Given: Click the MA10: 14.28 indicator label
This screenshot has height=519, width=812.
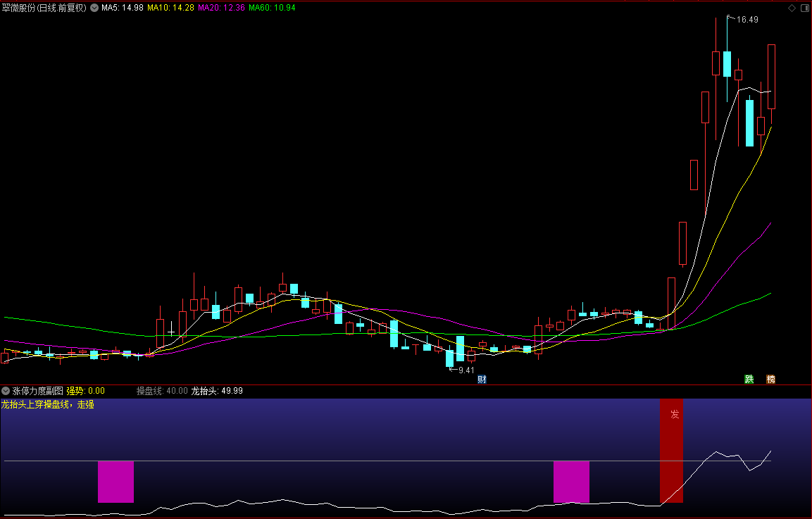Looking at the screenshot, I should point(171,8).
